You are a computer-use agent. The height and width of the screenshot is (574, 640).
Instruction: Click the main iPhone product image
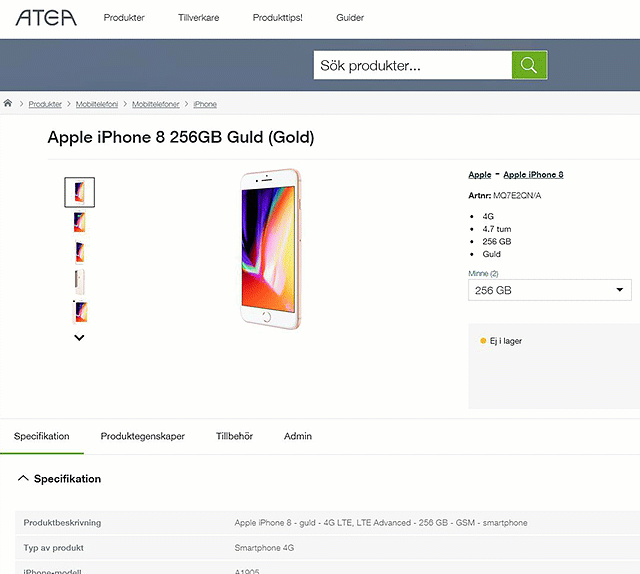tap(272, 247)
